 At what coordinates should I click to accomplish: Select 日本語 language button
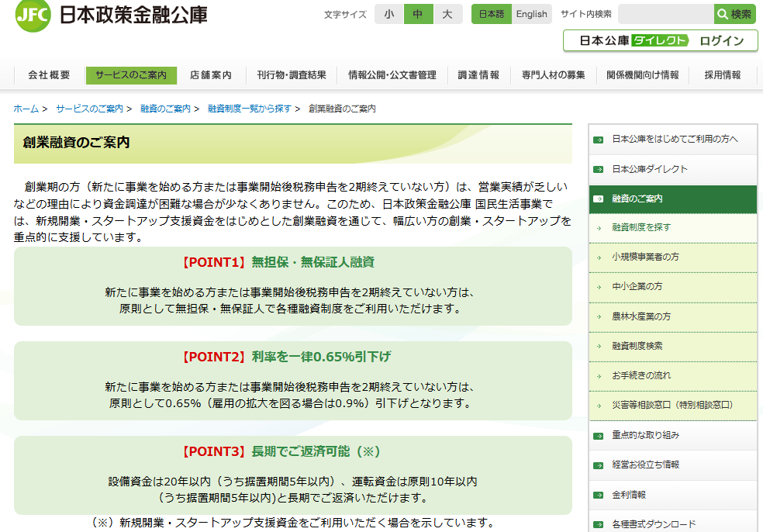[492, 14]
